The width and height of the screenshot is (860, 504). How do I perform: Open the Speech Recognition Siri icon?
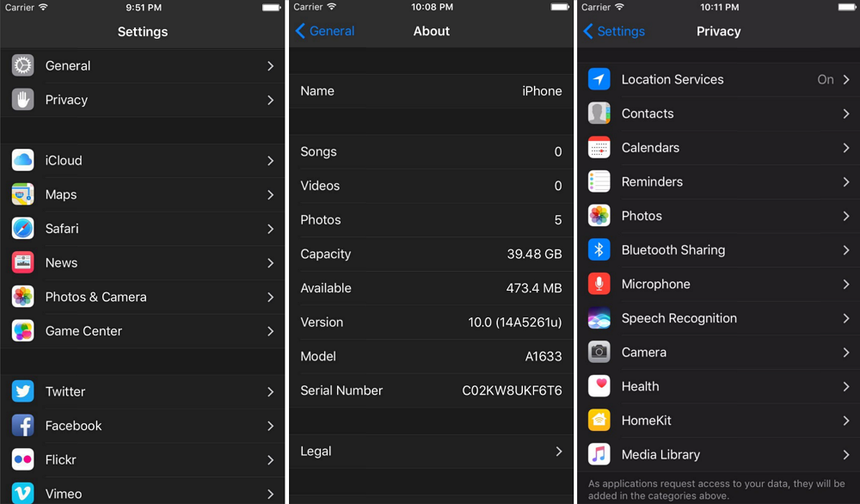point(599,318)
